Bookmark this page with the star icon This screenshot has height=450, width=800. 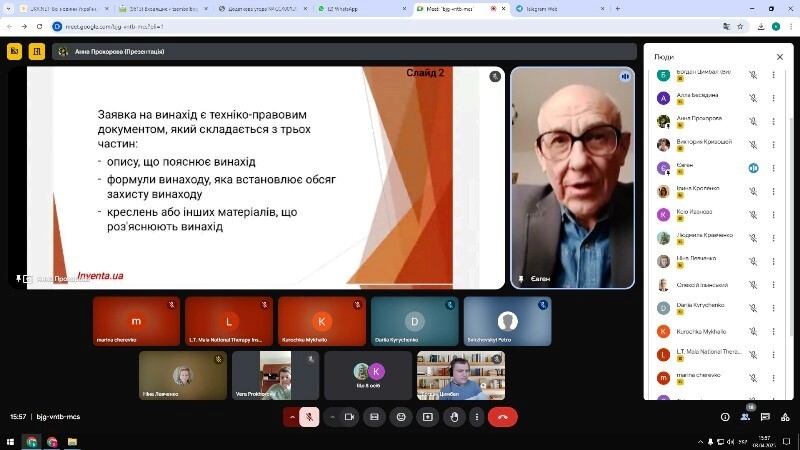(740, 27)
